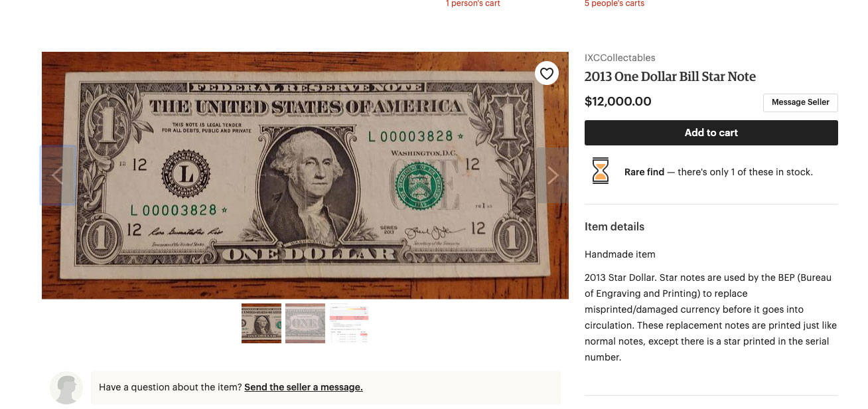This screenshot has height=409, width=868.
Task: Click the star note description paragraph
Action: (x=711, y=317)
